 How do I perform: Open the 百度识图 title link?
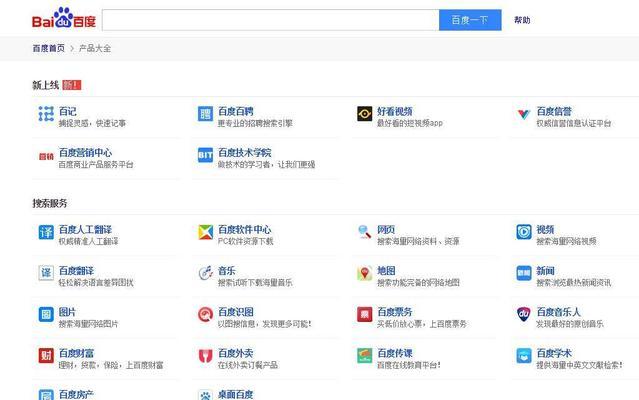(x=236, y=312)
